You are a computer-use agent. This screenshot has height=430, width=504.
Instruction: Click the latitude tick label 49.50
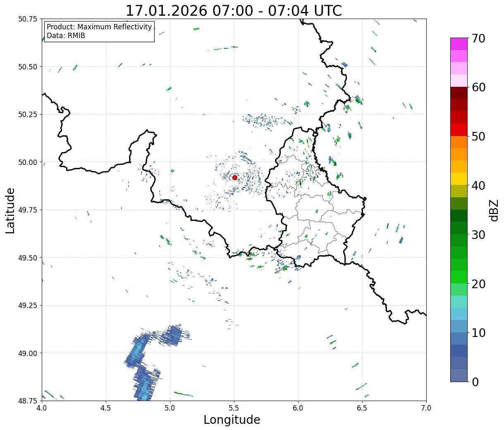click(x=28, y=258)
